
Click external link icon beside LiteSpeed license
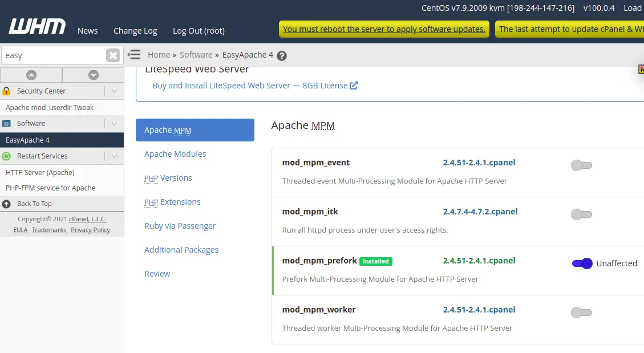[x=354, y=86]
